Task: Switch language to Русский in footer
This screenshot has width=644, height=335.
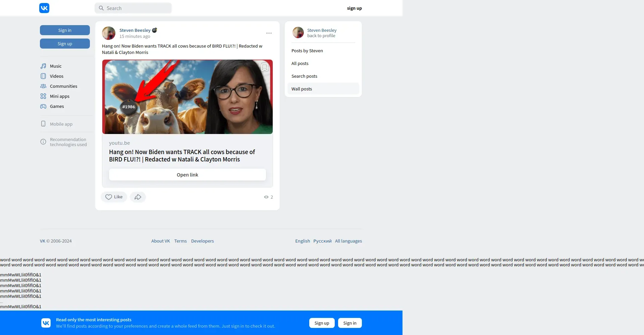Action: tap(322, 241)
